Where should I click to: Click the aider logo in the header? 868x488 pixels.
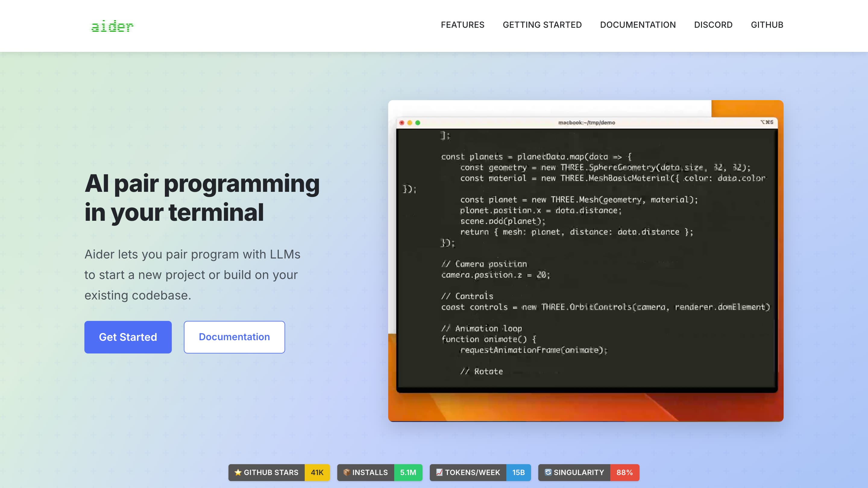[112, 26]
